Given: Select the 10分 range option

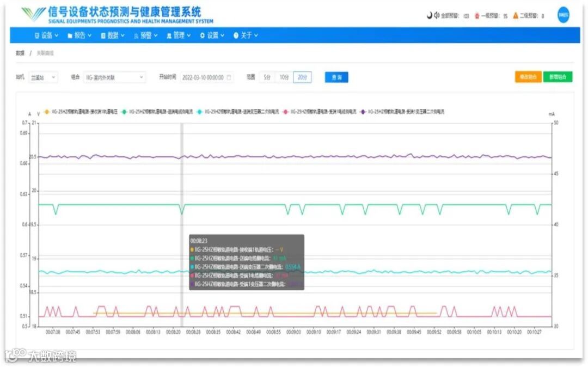Looking at the screenshot, I should point(284,77).
